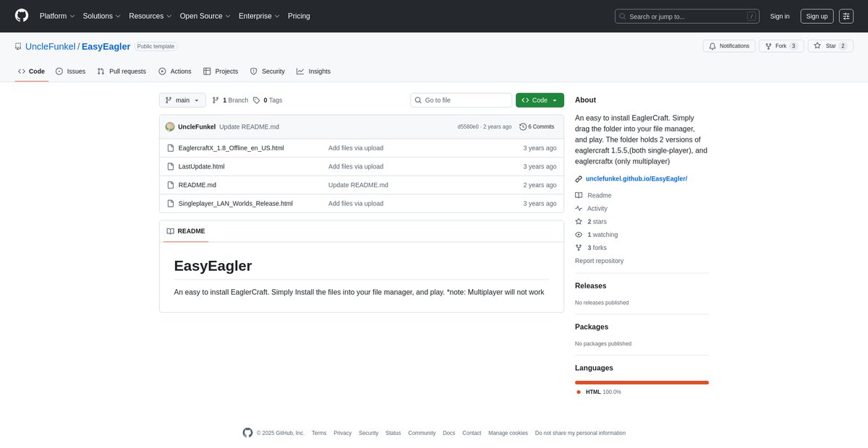Open the Status footer link
Screen dimensions: 868x448
click(393, 433)
